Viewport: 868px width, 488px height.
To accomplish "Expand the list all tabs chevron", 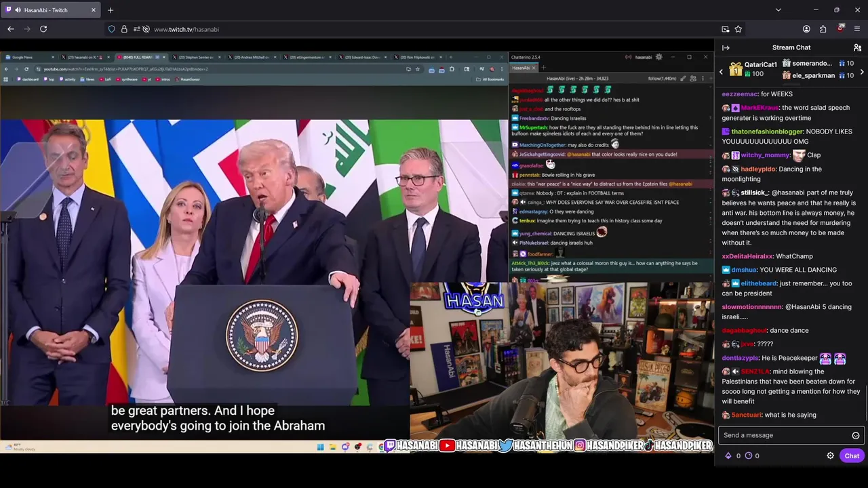I will (778, 10).
